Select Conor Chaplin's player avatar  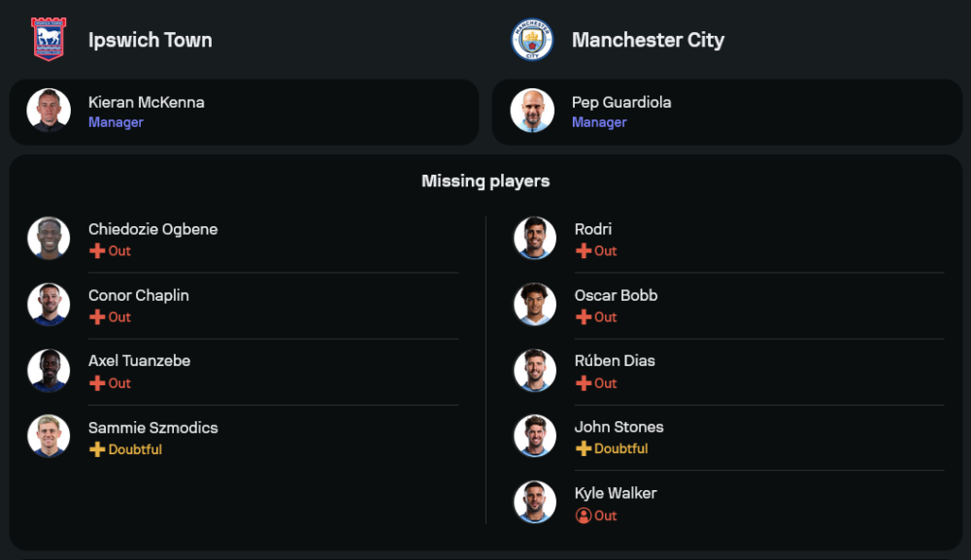point(49,305)
